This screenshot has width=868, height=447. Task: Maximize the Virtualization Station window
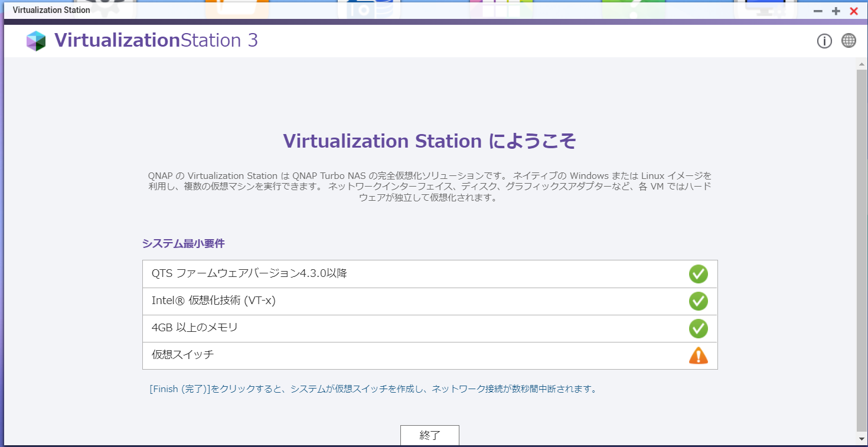(x=836, y=11)
